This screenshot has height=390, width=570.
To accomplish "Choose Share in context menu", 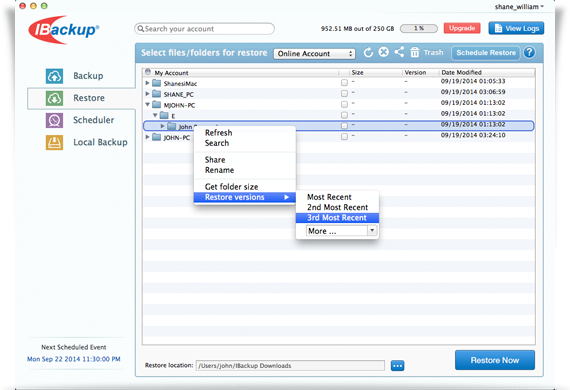I will coord(215,160).
